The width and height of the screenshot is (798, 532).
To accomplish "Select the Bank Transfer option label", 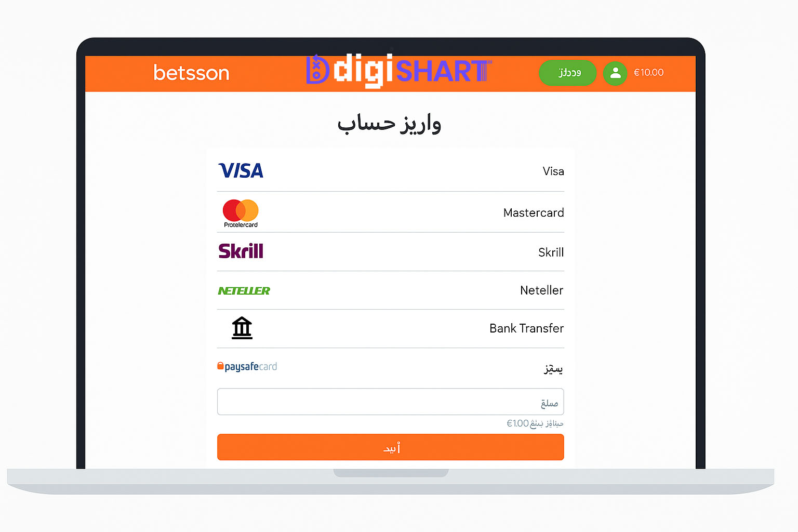I will (526, 328).
